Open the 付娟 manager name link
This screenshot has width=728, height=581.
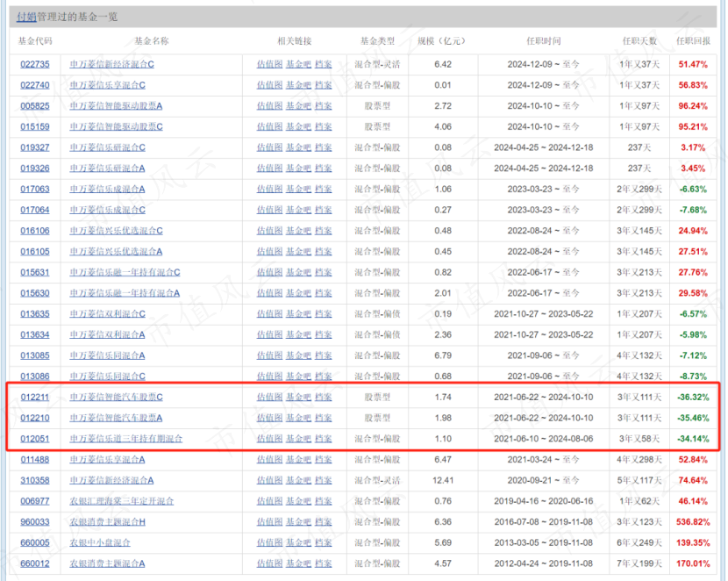click(x=26, y=17)
